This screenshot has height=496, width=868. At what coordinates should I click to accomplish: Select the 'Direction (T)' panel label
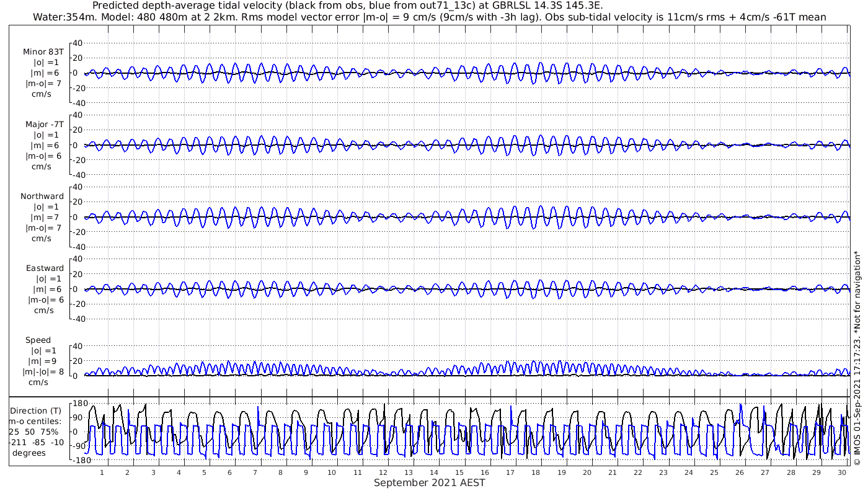tap(36, 410)
